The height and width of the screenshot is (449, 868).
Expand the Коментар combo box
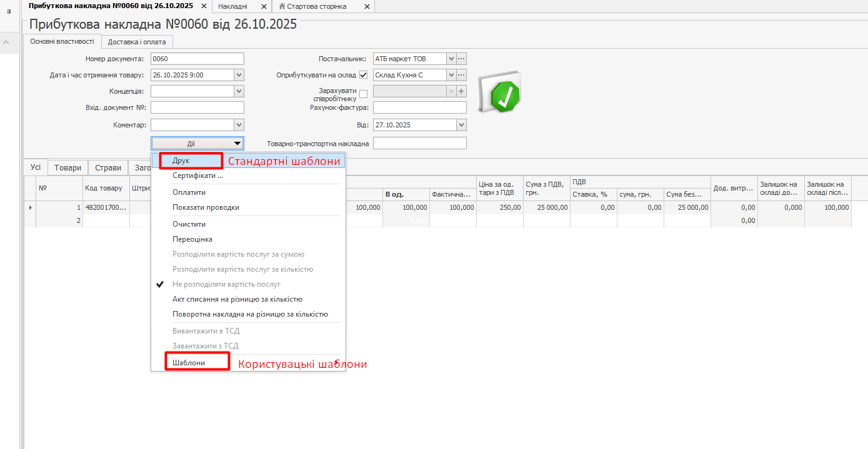point(239,125)
